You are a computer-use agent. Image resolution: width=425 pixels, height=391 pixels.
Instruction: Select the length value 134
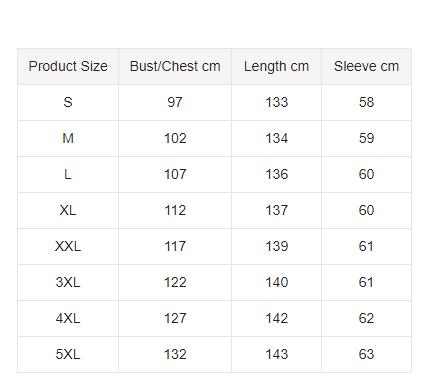click(x=276, y=138)
